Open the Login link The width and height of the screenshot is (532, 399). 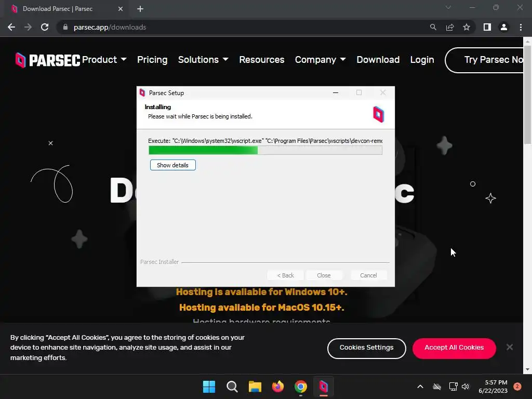pyautogui.click(x=422, y=60)
